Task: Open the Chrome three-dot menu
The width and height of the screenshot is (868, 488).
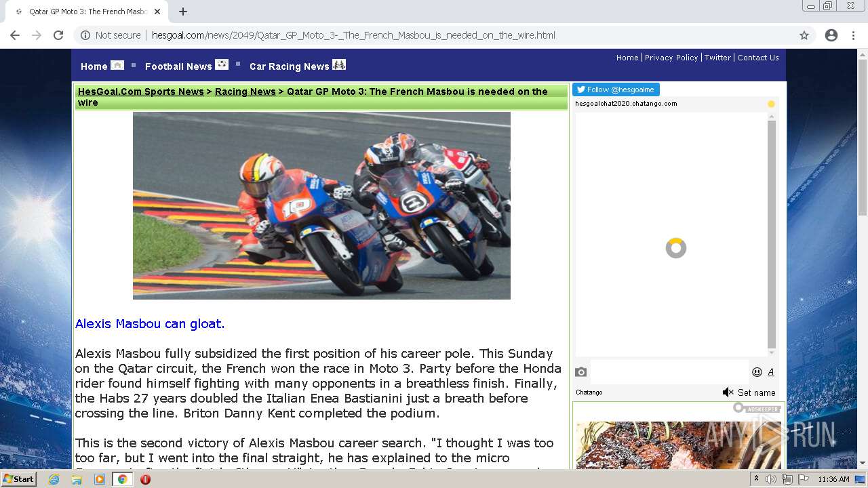Action: pos(853,35)
